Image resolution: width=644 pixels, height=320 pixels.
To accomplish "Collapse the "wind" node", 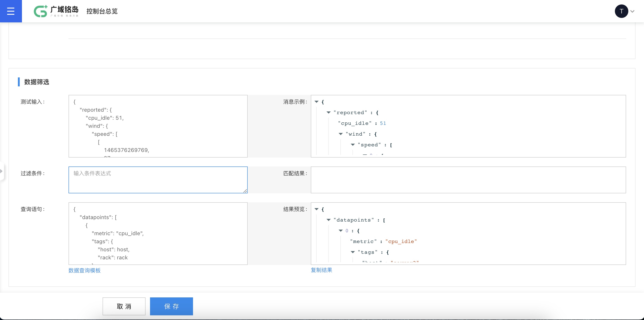I will pos(341,134).
